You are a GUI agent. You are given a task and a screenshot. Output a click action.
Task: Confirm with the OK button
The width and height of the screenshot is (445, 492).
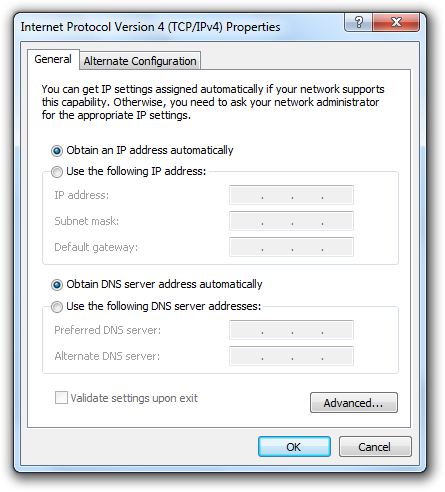(294, 447)
